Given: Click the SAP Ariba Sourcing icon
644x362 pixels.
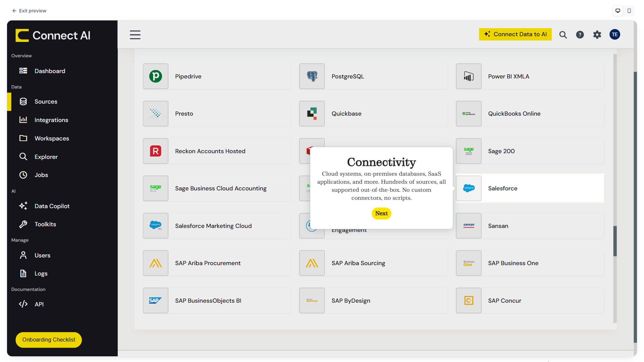Looking at the screenshot, I should pyautogui.click(x=312, y=263).
